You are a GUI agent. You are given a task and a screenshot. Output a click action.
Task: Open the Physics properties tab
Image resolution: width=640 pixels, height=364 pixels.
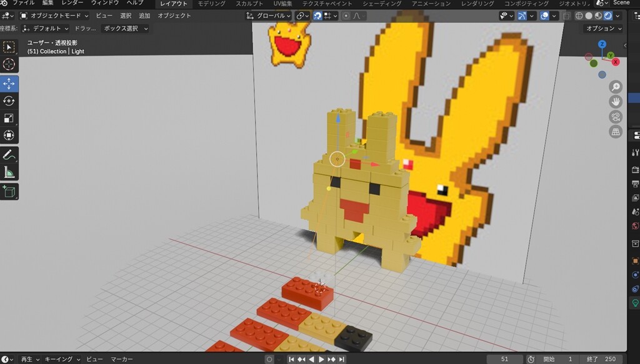[x=635, y=275]
